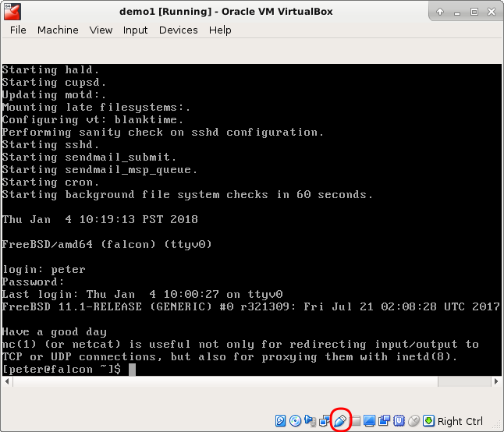Maximize the VirtualBox window

474,12
